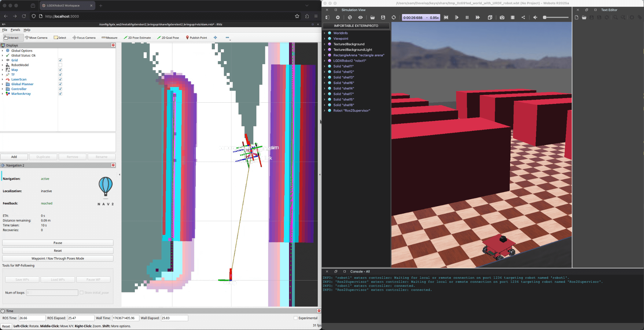The image size is (644, 330).
Task: Switch to the Move Camera tool
Action: pos(36,38)
